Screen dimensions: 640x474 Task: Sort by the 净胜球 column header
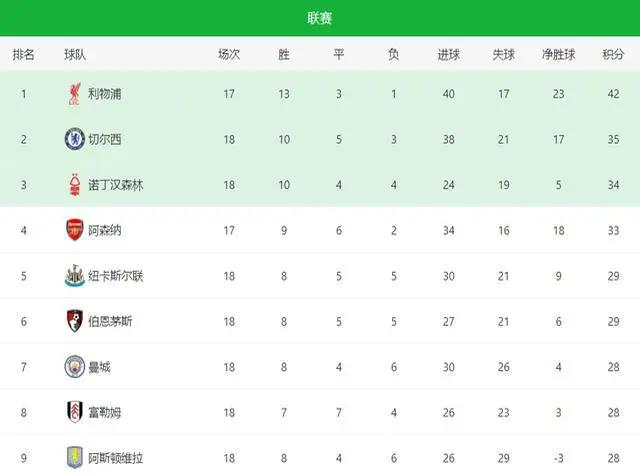point(558,54)
